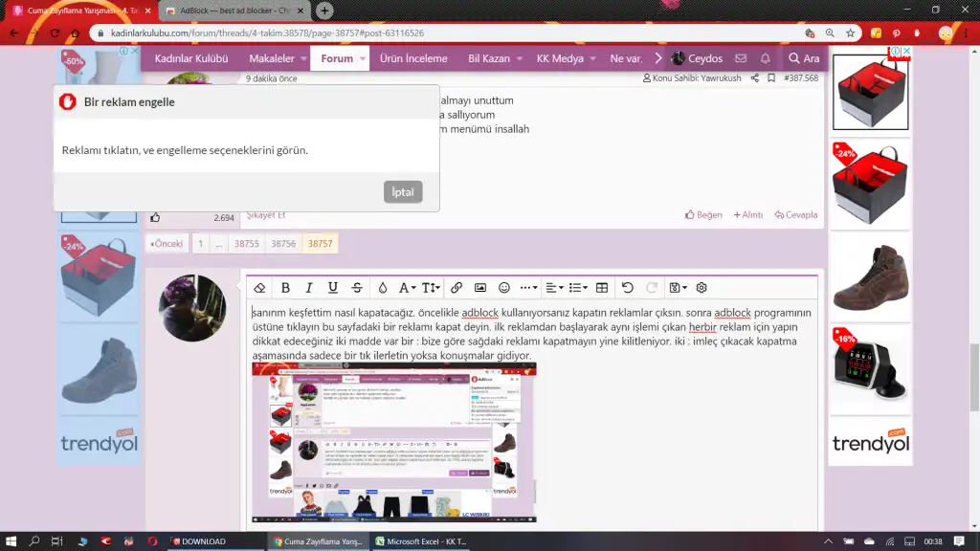Click the eraser remove-formatting icon in editor
Image resolution: width=980 pixels, height=551 pixels.
click(259, 288)
